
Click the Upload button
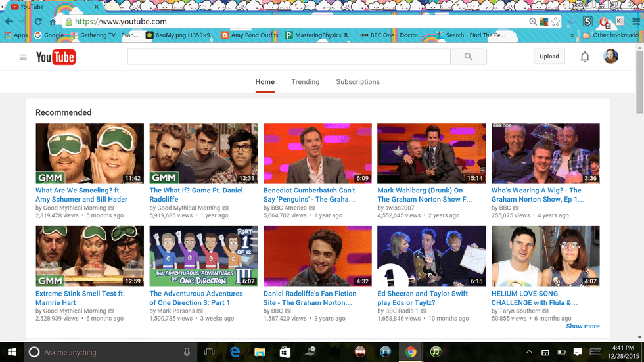click(549, 57)
